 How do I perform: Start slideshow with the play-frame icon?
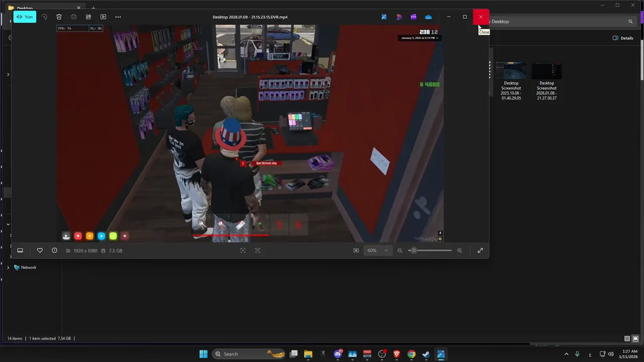click(103, 17)
